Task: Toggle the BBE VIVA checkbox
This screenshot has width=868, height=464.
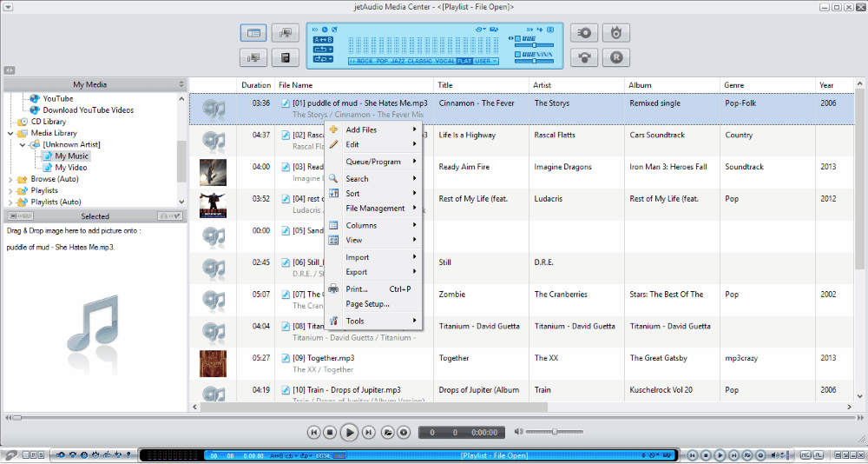Action: pyautogui.click(x=517, y=55)
